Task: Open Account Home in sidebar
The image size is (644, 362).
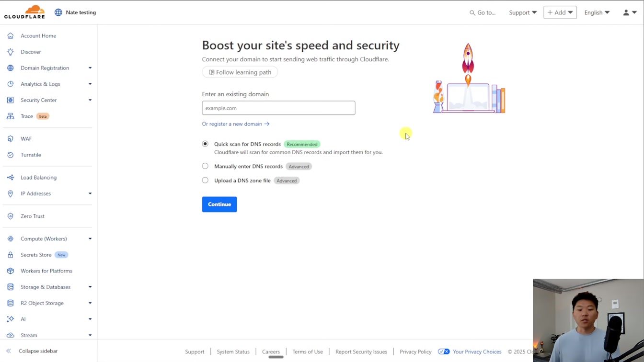Action: [x=38, y=36]
